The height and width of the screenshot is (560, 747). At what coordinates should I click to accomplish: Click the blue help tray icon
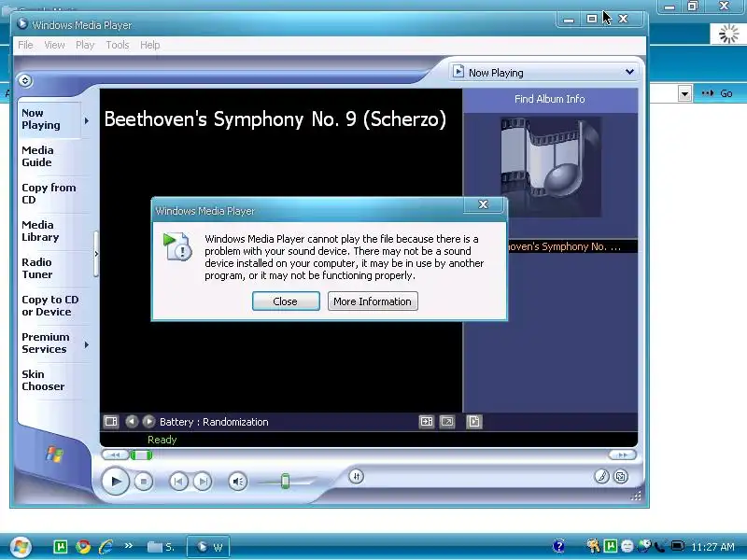[558, 546]
